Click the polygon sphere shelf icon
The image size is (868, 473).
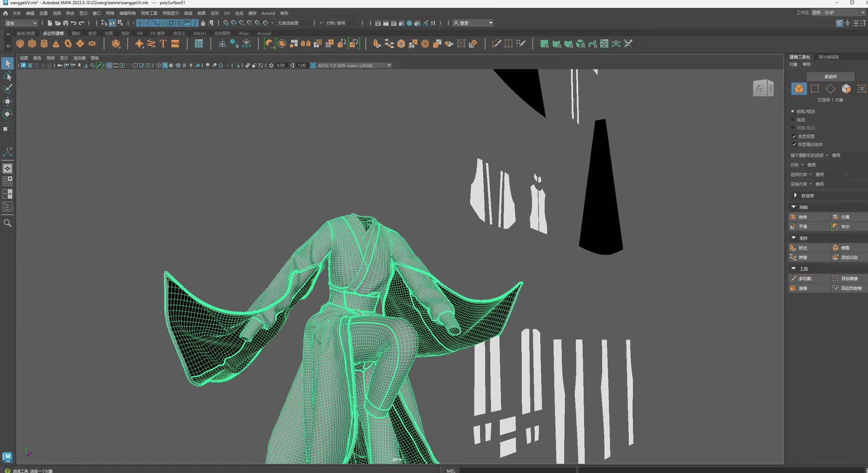coord(20,44)
